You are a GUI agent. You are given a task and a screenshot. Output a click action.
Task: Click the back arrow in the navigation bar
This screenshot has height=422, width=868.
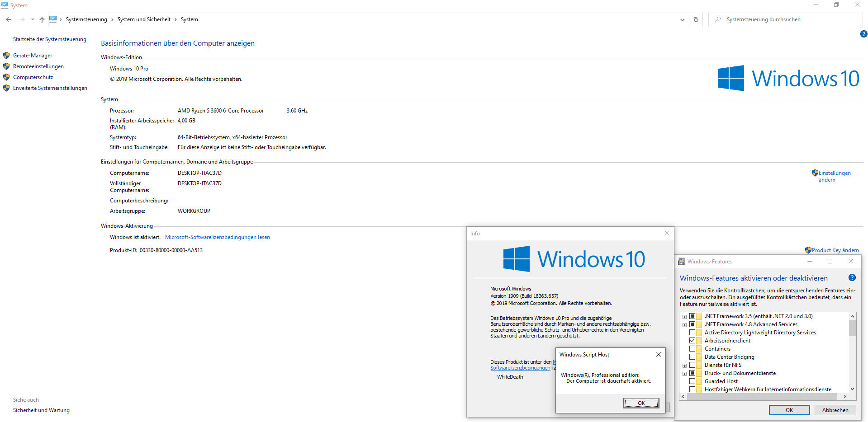(9, 19)
